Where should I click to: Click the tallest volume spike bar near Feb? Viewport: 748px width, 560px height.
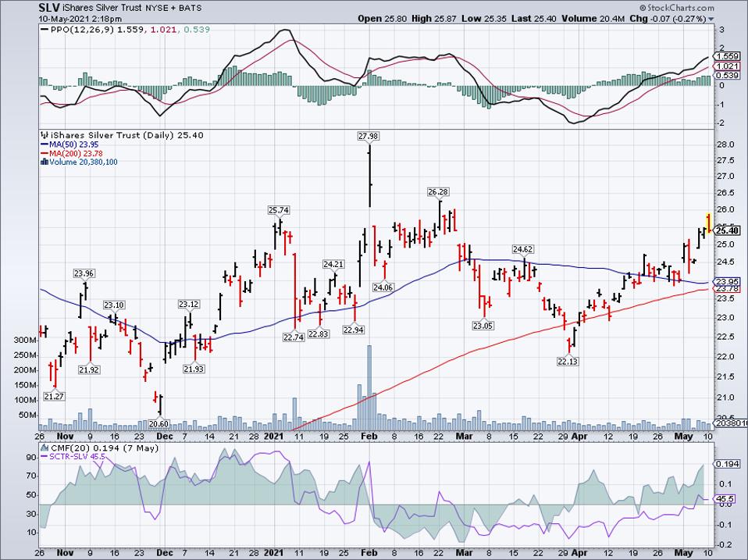point(369,388)
